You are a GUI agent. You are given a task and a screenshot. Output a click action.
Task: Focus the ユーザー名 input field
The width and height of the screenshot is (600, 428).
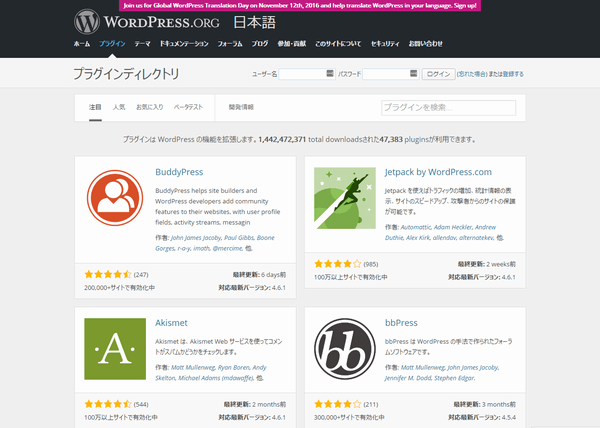coord(307,74)
